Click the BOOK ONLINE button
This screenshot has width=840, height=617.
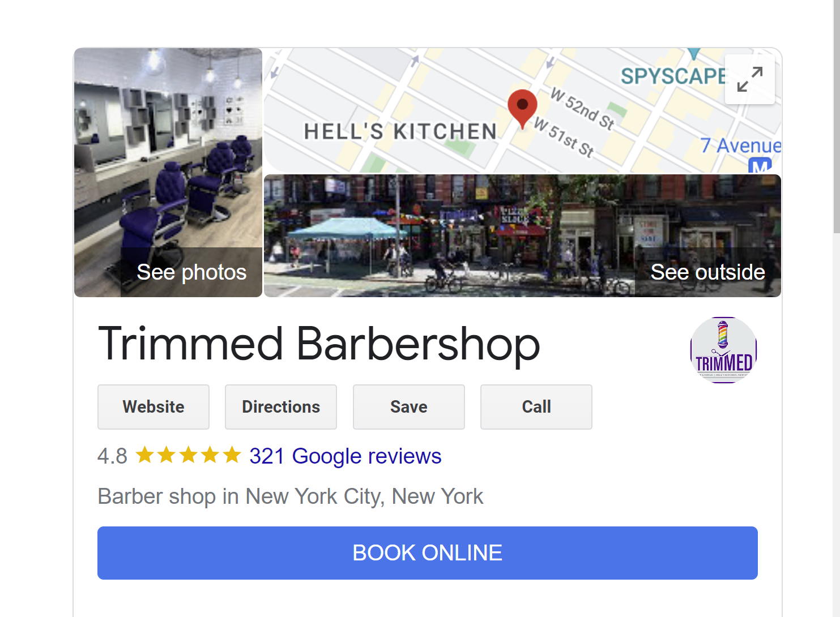click(x=428, y=553)
